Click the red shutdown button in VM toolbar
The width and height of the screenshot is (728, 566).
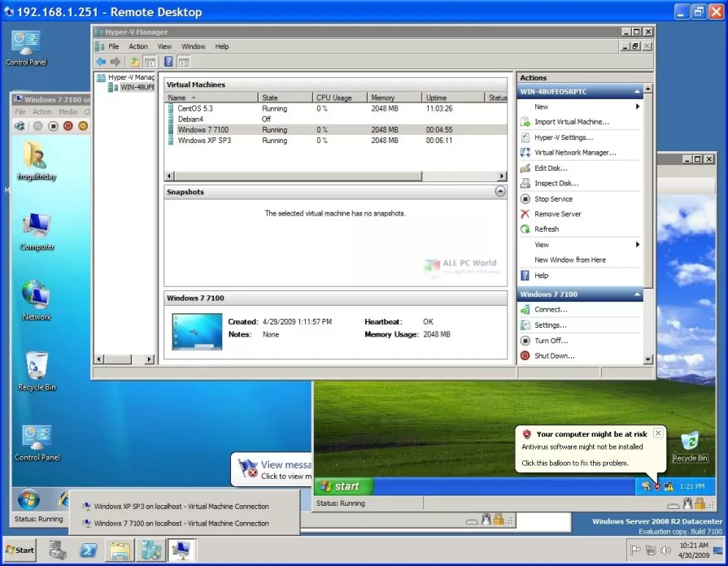[x=68, y=126]
